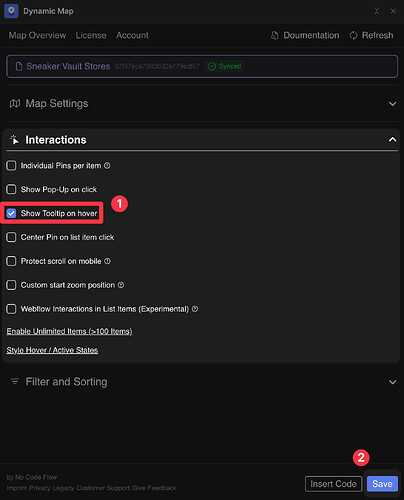Open the Account tab
Viewport: 404px width, 500px height.
click(132, 35)
